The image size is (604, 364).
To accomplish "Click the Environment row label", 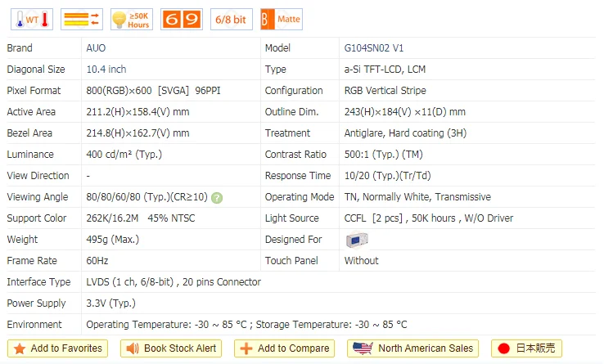I will [34, 324].
